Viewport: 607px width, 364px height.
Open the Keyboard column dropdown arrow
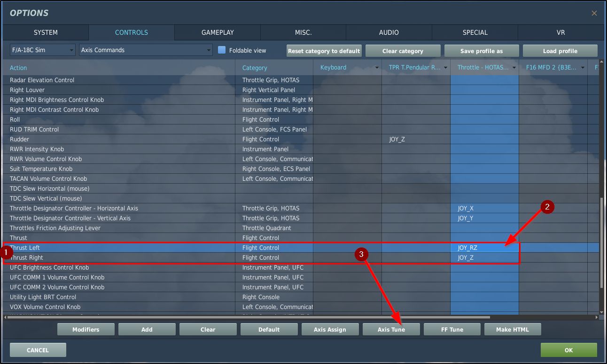[x=377, y=68]
